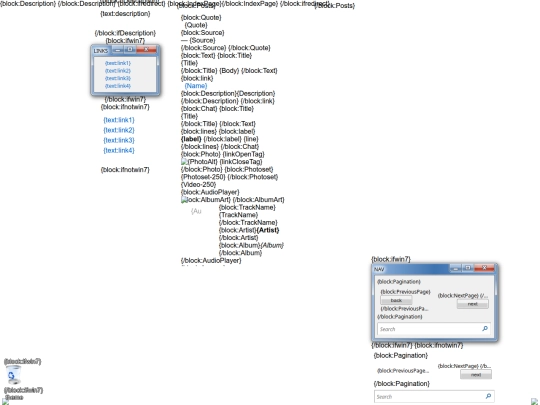Screen dimensions: 540x405
Task: Click magnifier icon in NAV window search
Action: coord(485,329)
